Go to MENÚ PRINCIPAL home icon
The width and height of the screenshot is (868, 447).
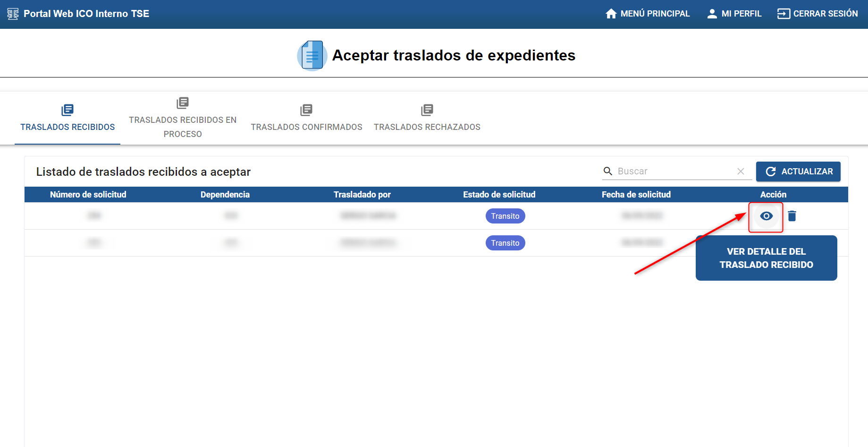pyautogui.click(x=611, y=14)
